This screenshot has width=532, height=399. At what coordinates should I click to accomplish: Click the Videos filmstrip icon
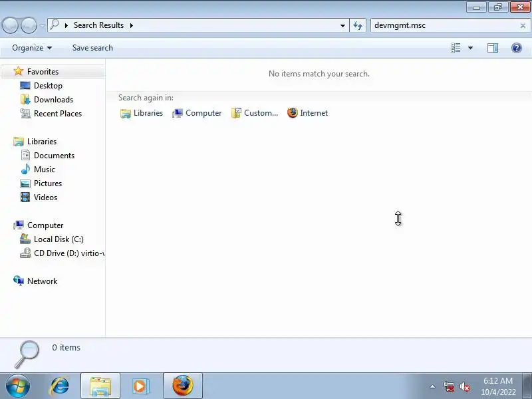[x=25, y=197]
